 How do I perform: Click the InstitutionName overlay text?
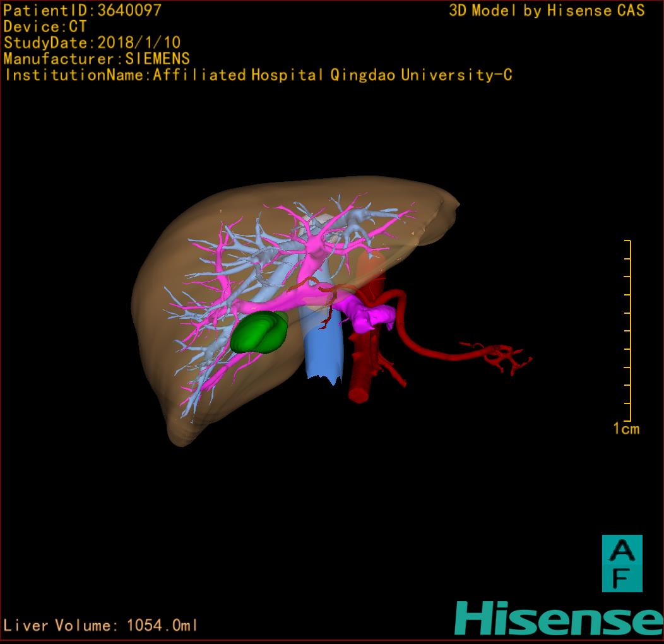pos(258,75)
